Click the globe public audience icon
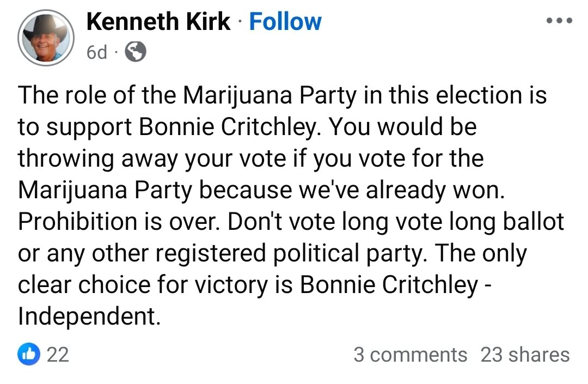Screen dimensions: 588x384 point(136,52)
